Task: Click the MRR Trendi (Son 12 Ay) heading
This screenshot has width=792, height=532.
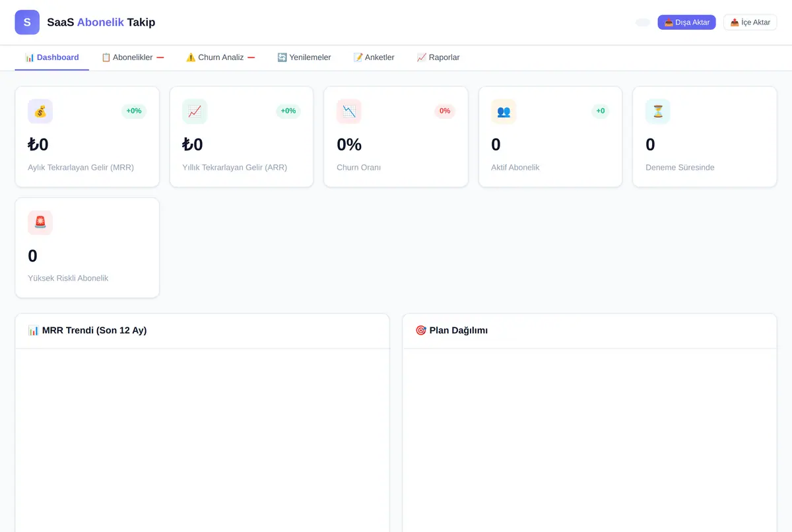Action: (x=94, y=330)
